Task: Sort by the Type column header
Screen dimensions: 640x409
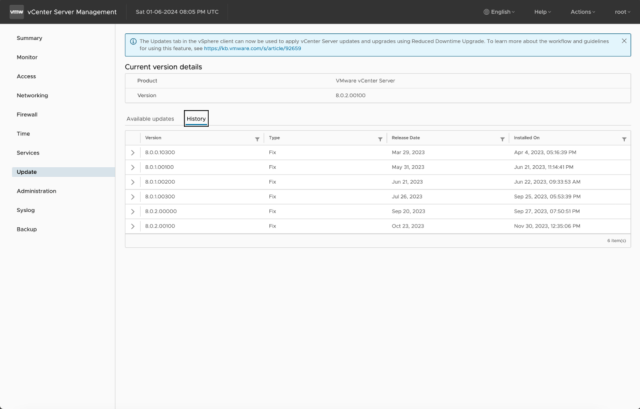Action: (274, 138)
